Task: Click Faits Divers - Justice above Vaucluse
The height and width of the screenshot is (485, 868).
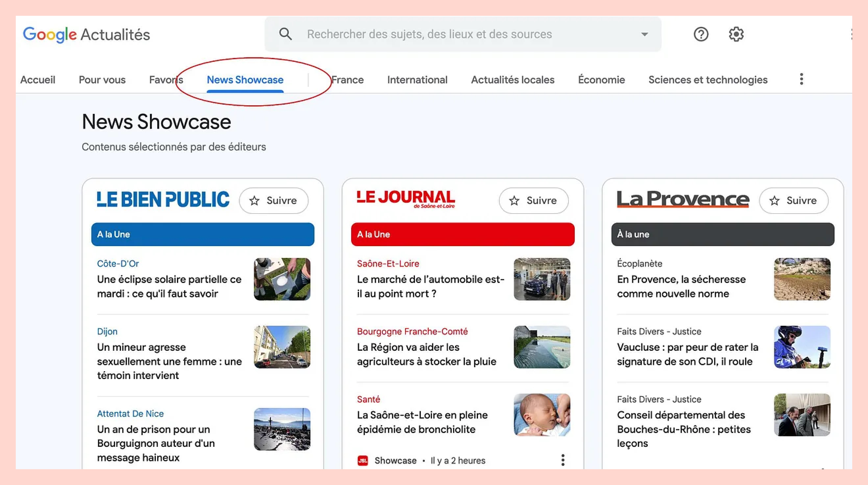Action: (x=659, y=332)
